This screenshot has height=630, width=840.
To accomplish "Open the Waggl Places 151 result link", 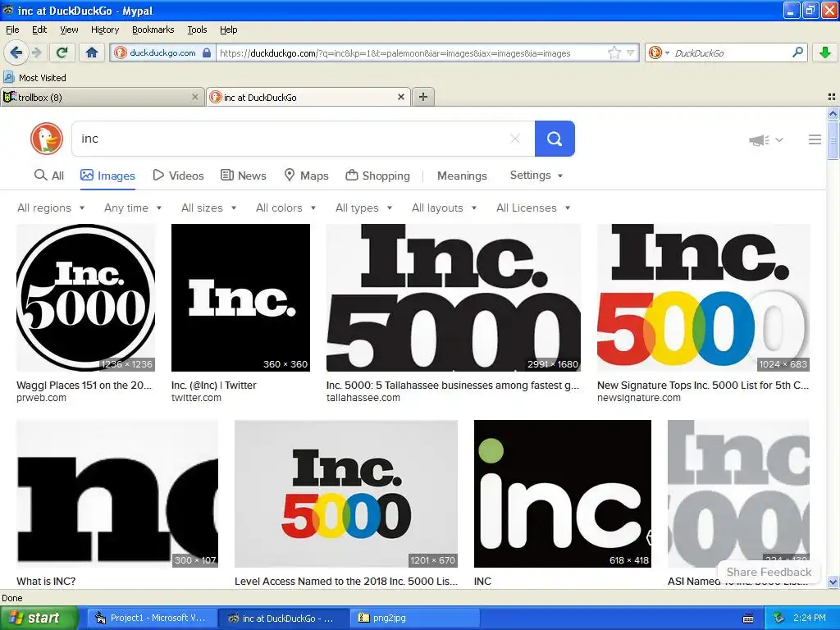I will [x=84, y=386].
